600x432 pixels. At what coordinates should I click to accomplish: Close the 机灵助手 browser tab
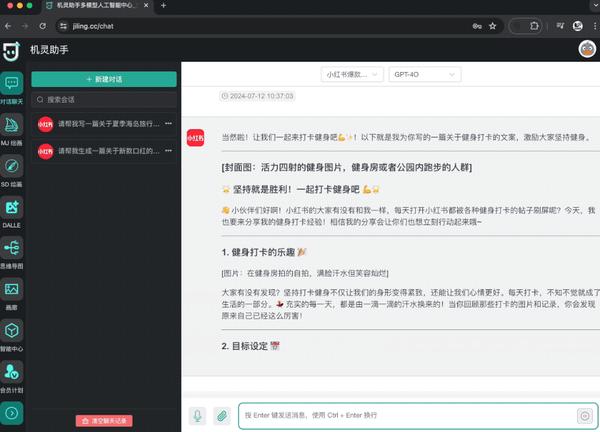pyautogui.click(x=146, y=5)
